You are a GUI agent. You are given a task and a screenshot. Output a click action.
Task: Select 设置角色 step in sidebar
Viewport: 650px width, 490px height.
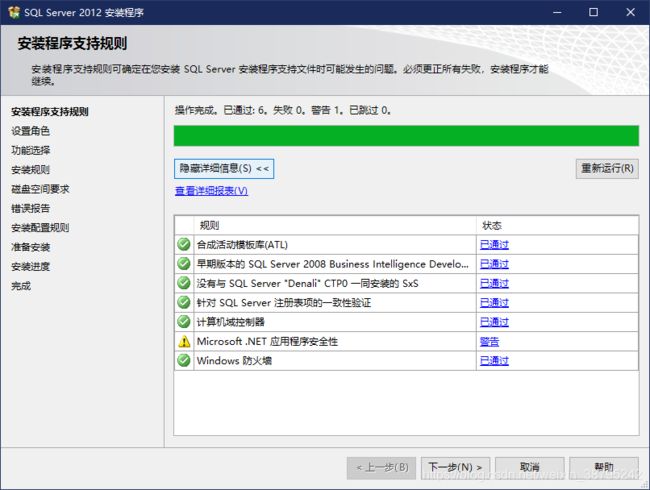coord(30,131)
